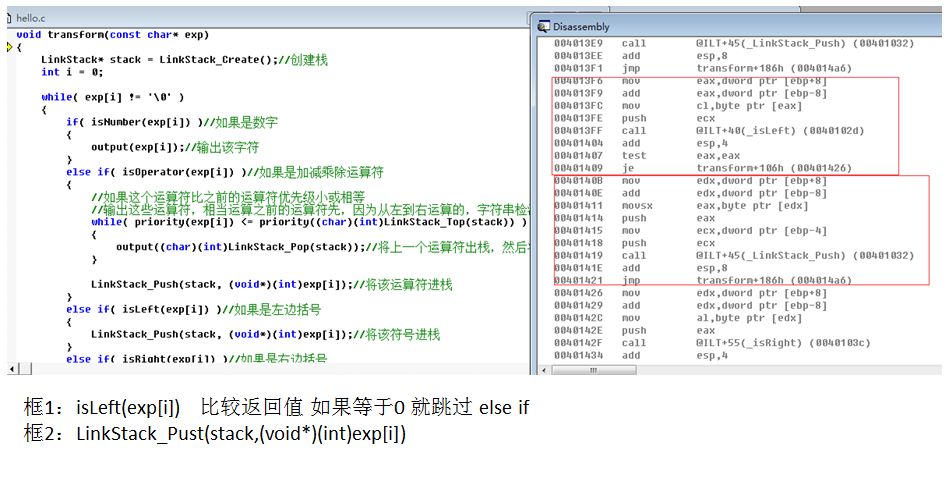Click the add instruction at 004013F9
The width and height of the screenshot is (947, 503).
(690, 93)
